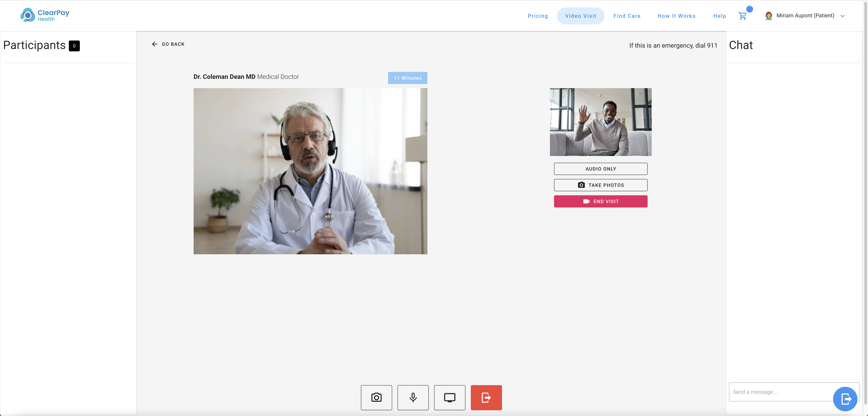Select the Video Visit tab
Screen dimensions: 868x416
point(580,16)
